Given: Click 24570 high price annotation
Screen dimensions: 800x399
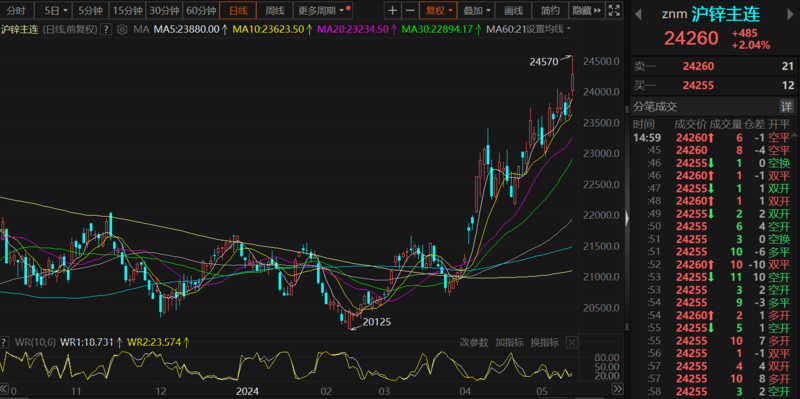Looking at the screenshot, I should click(544, 62).
